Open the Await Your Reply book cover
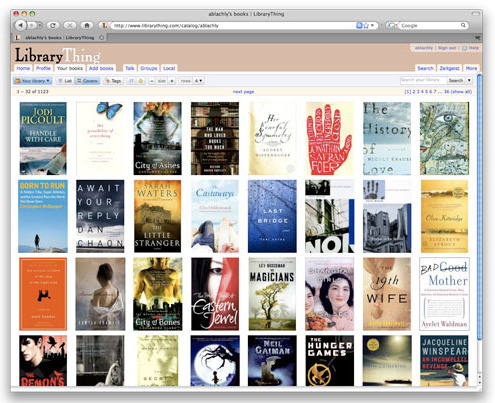495x403 pixels. coord(100,216)
